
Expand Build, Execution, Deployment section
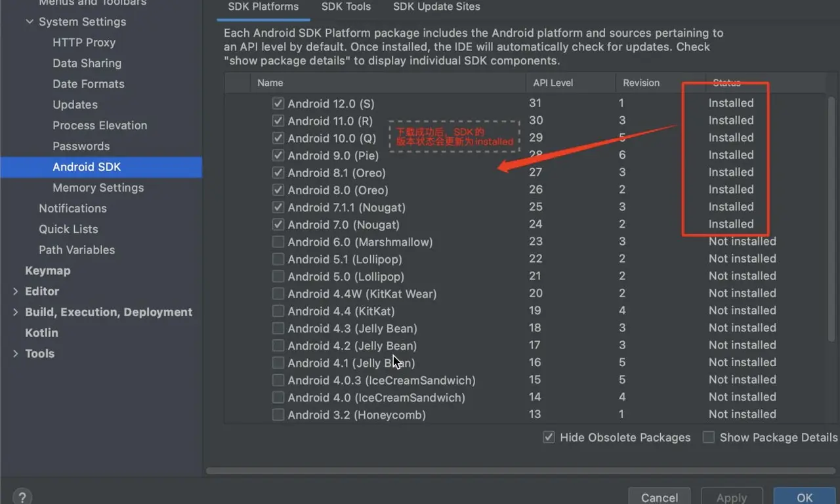point(16,312)
